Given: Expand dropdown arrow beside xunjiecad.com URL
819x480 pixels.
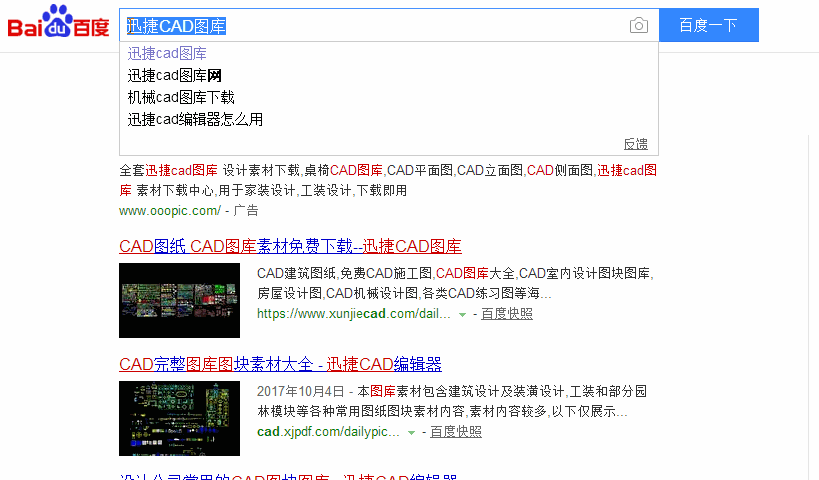Looking at the screenshot, I should pos(462,314).
